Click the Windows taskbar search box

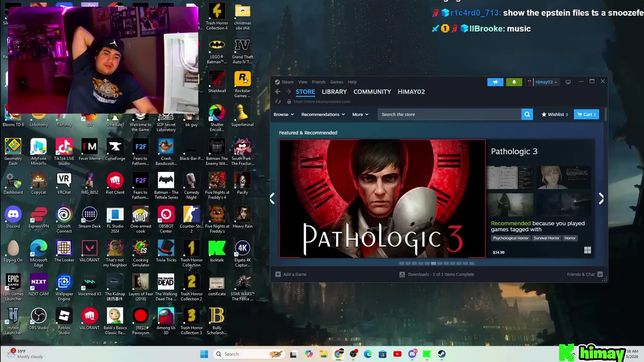tap(248, 354)
